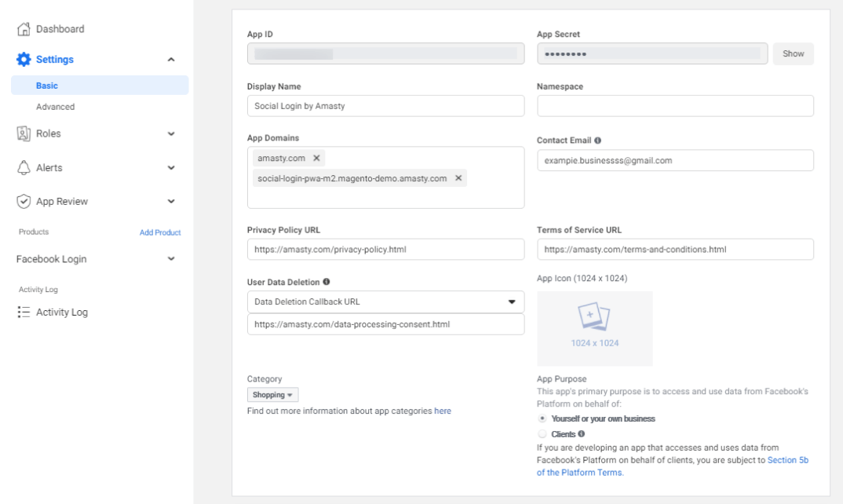
Task: Open the Facebook Login product menu
Action: click(51, 259)
